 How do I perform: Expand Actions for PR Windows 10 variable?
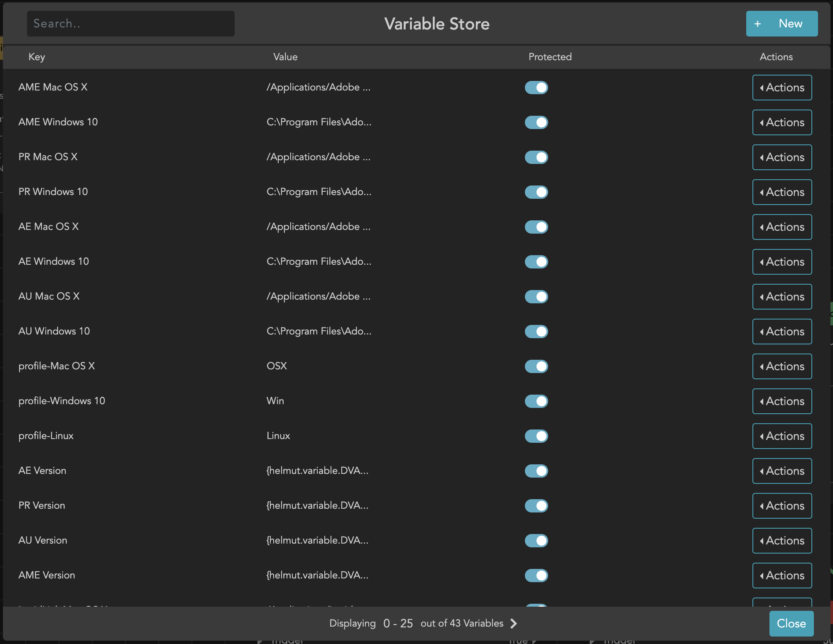781,192
